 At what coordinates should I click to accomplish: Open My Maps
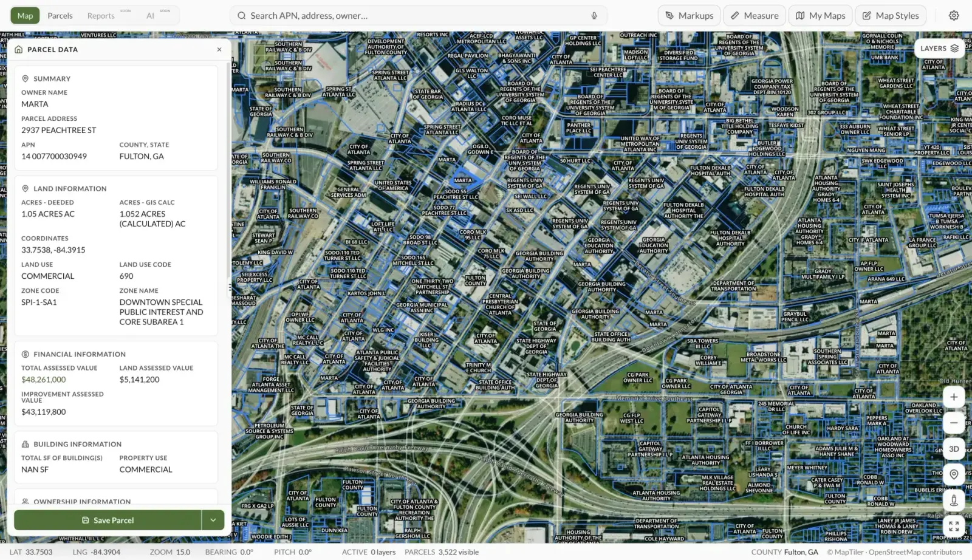coord(820,16)
